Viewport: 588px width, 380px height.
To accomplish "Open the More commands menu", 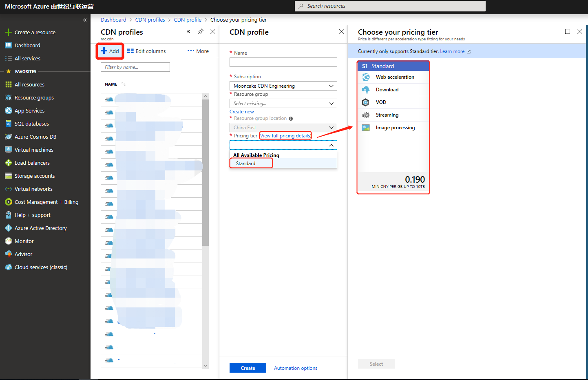I will [198, 51].
